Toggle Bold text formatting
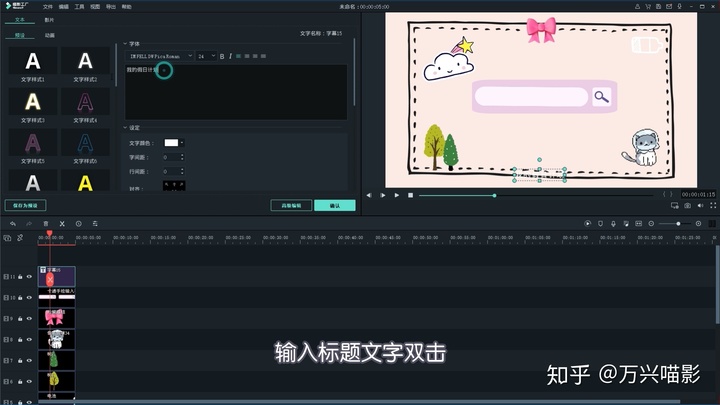Screen dimensions: 720x405 tap(222, 56)
